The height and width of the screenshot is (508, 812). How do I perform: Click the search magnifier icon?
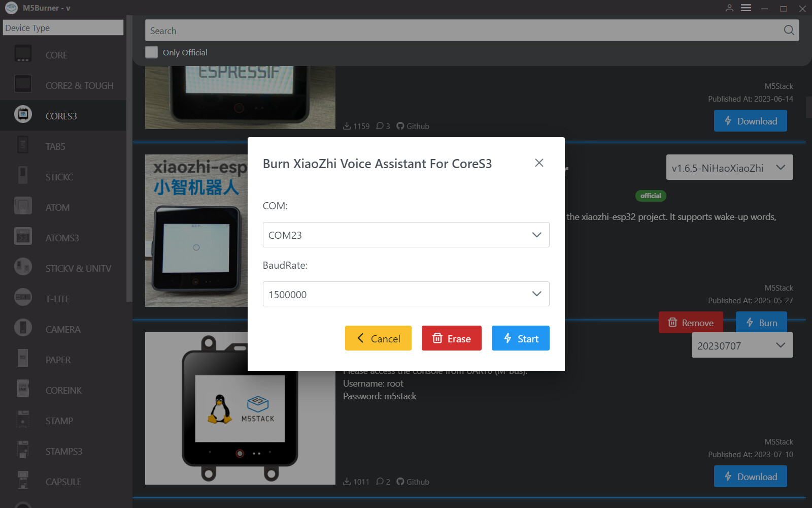tap(789, 30)
